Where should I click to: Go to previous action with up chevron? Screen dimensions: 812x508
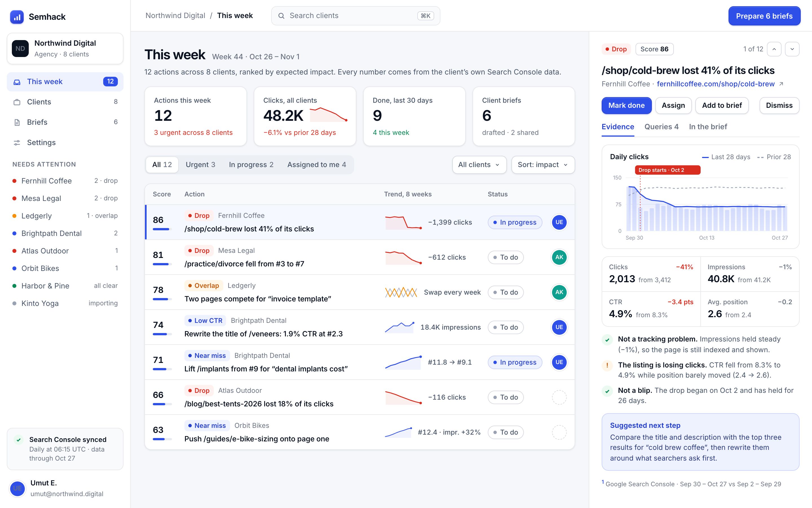pyautogui.click(x=774, y=49)
